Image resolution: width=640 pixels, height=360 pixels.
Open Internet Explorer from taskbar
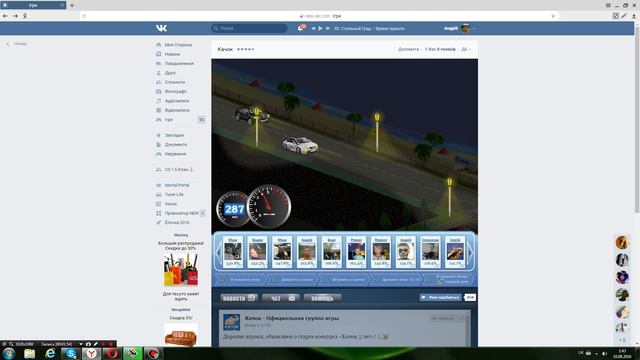[x=50, y=353]
